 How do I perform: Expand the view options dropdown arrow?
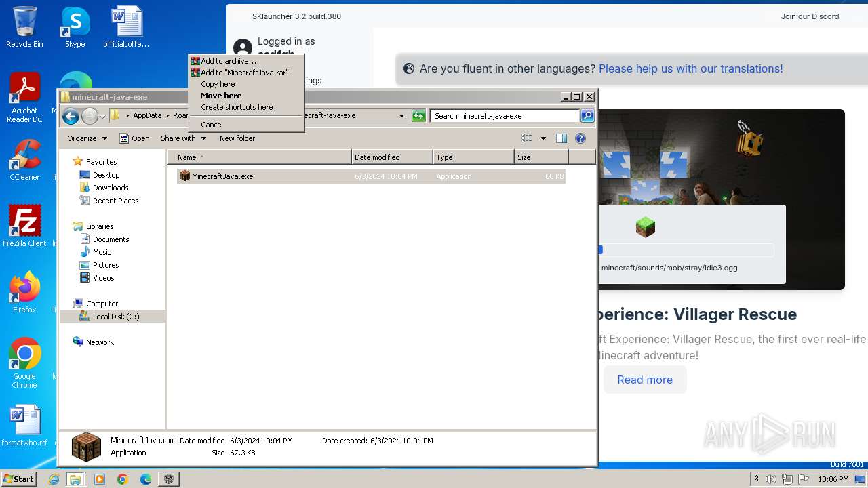[542, 138]
